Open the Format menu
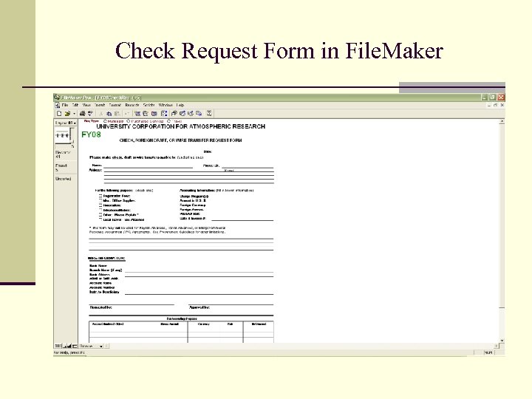532x399 pixels. click(x=115, y=106)
